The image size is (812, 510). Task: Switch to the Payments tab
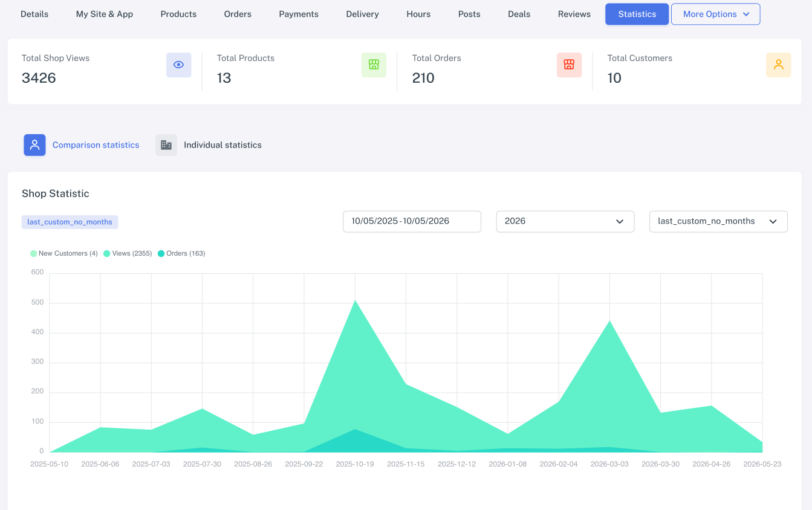pyautogui.click(x=299, y=14)
